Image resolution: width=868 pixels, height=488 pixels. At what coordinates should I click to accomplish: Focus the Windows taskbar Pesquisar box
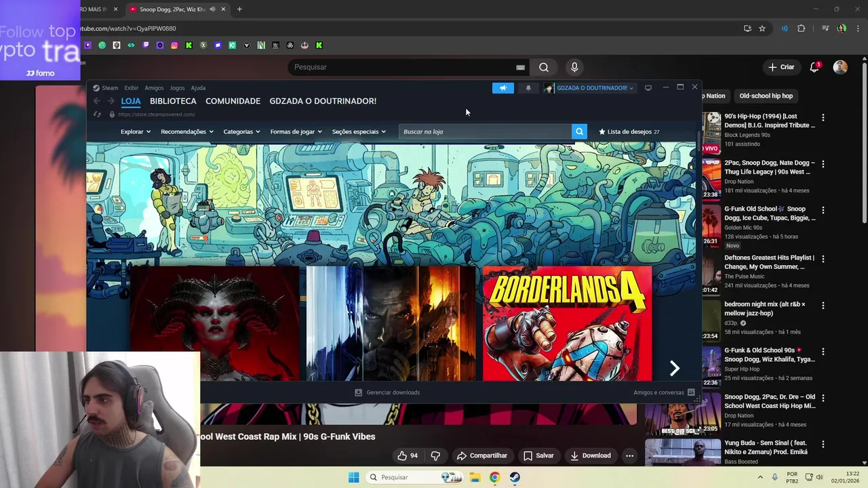click(414, 477)
